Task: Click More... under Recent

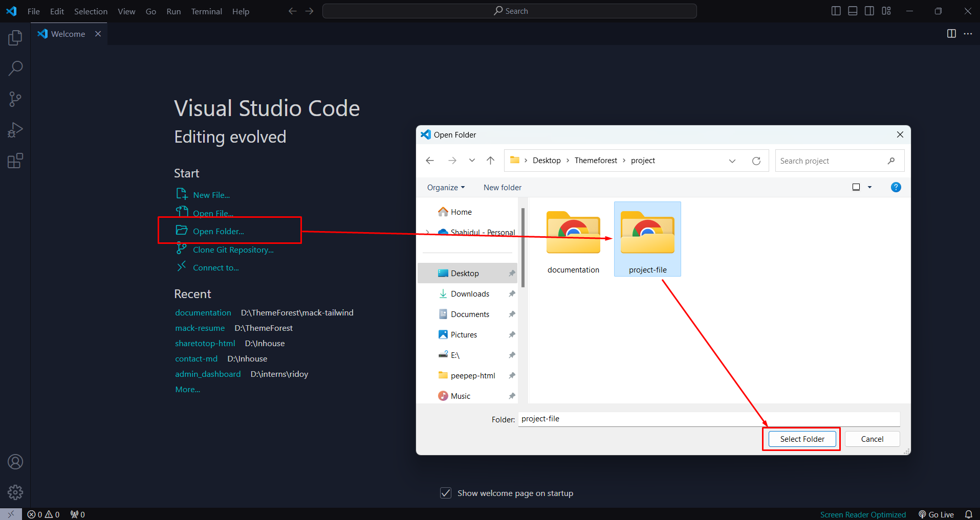Action: (x=188, y=390)
